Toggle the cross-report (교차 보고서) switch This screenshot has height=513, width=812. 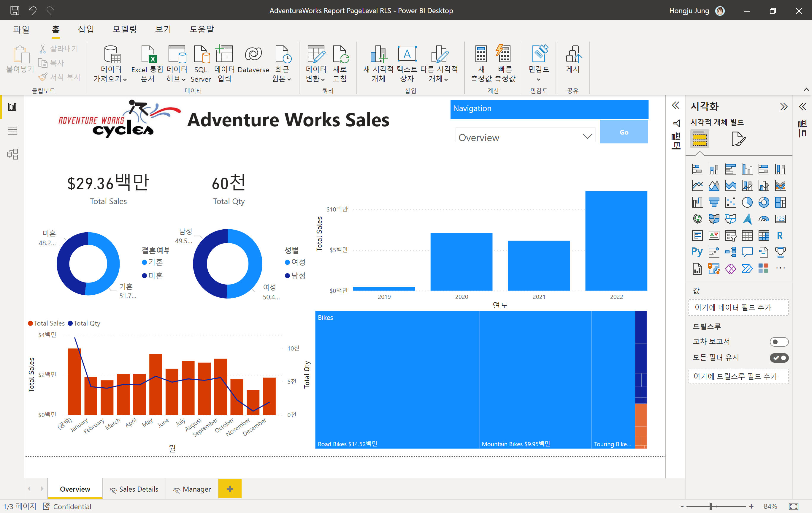tap(779, 342)
